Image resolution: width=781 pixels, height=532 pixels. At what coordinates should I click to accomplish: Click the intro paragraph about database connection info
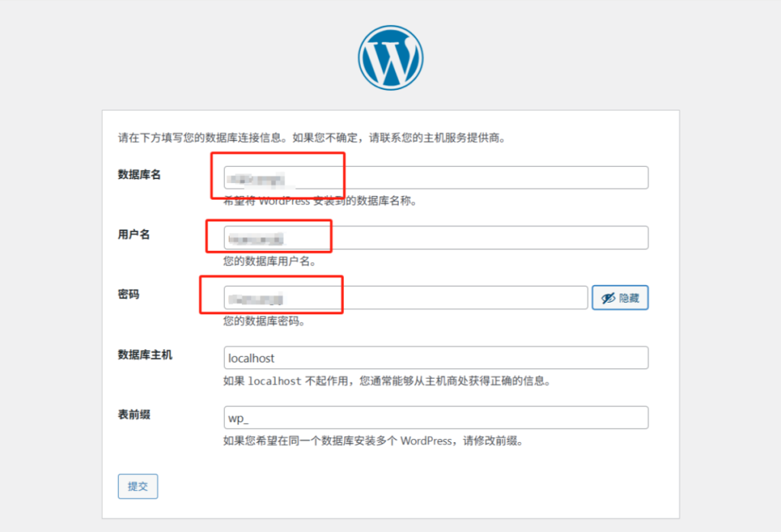point(312,139)
